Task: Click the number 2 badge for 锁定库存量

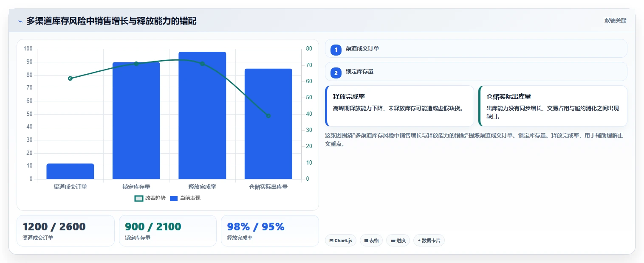Action: [336, 73]
